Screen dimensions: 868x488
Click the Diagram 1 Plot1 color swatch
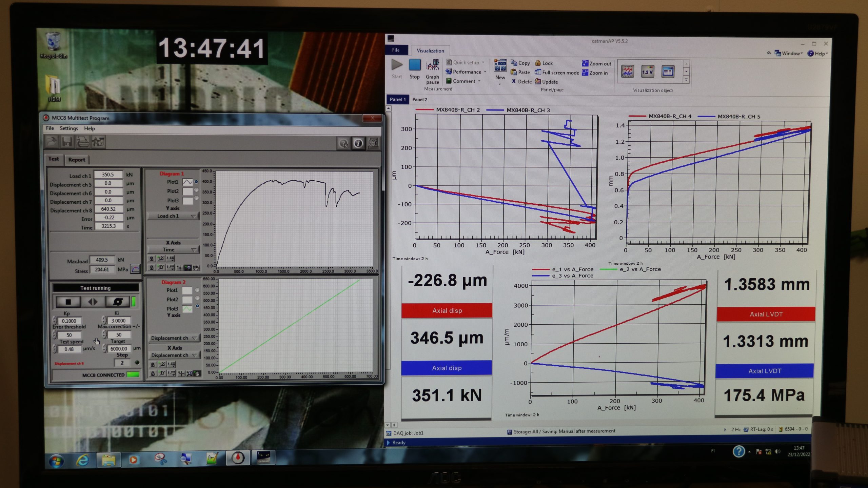click(x=188, y=182)
